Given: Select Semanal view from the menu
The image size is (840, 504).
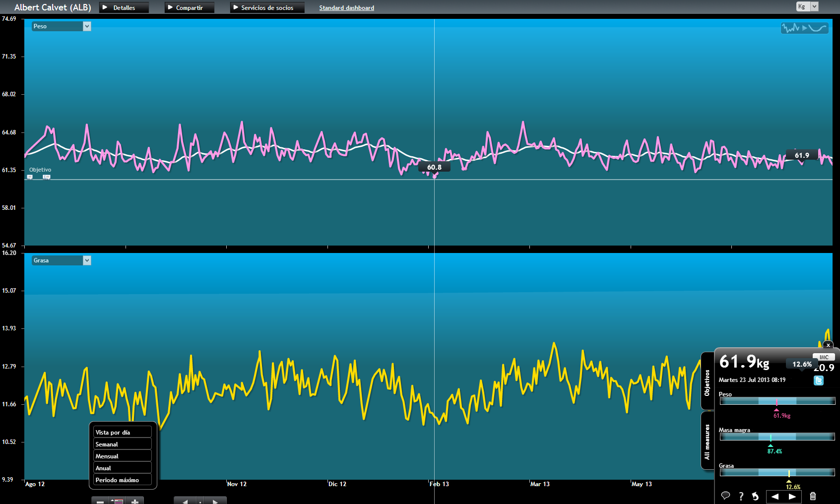Looking at the screenshot, I should (122, 444).
